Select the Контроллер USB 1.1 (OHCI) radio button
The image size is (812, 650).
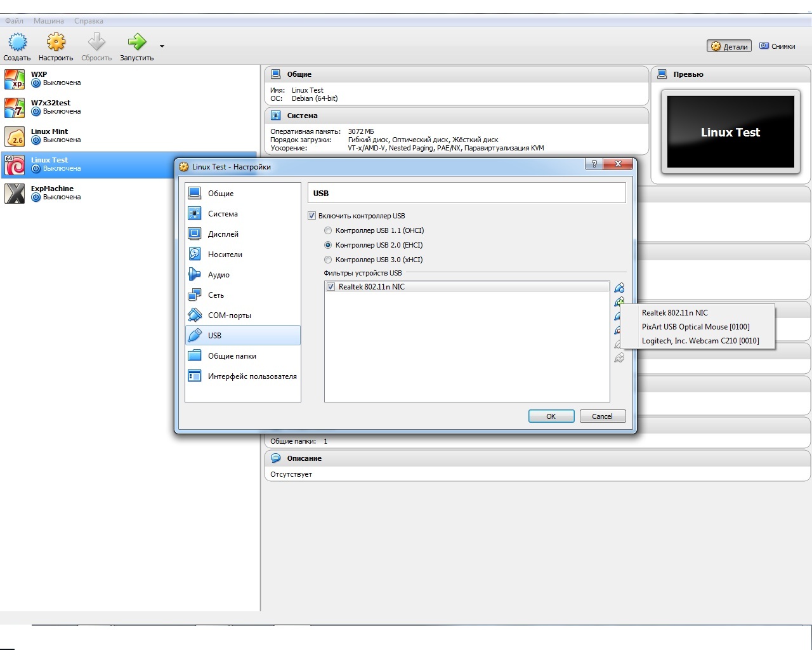328,230
